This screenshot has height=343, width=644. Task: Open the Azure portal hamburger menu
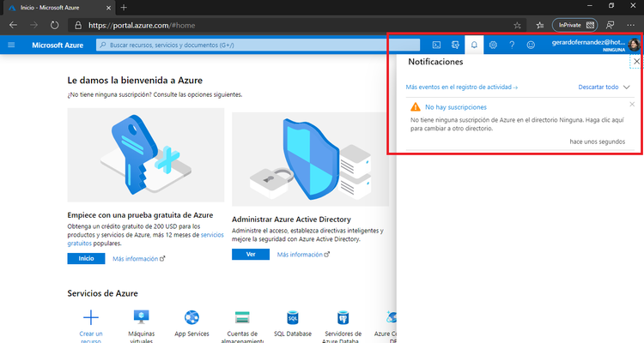[x=11, y=45]
